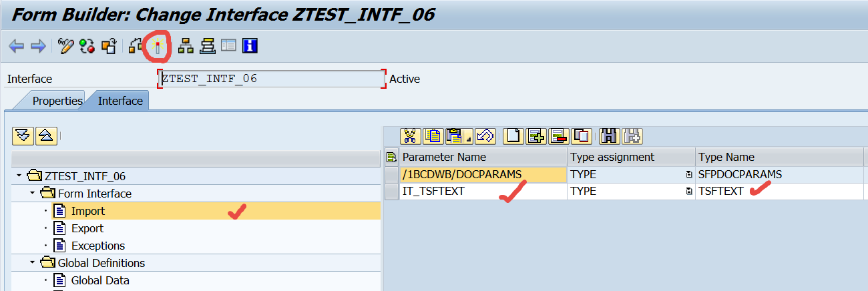Collapse the ZTEST_INTF_06 root node
868x291 pixels.
pyautogui.click(x=19, y=176)
